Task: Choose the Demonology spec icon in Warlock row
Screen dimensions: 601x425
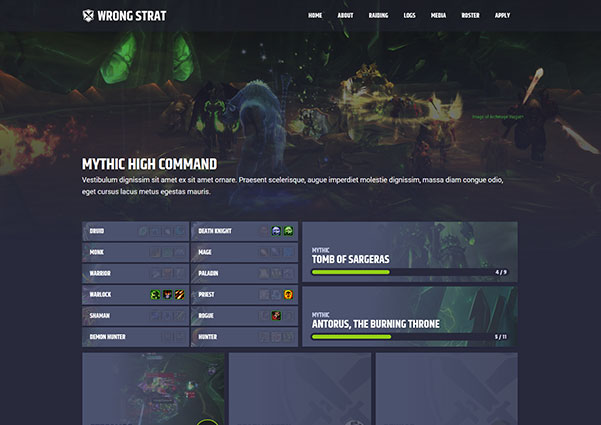Action: point(167,294)
